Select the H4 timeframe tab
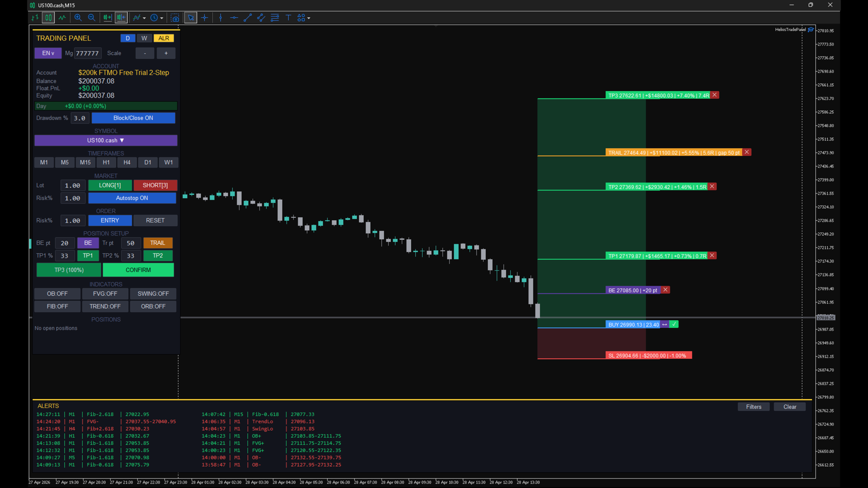Image resolution: width=868 pixels, height=488 pixels. click(x=127, y=162)
